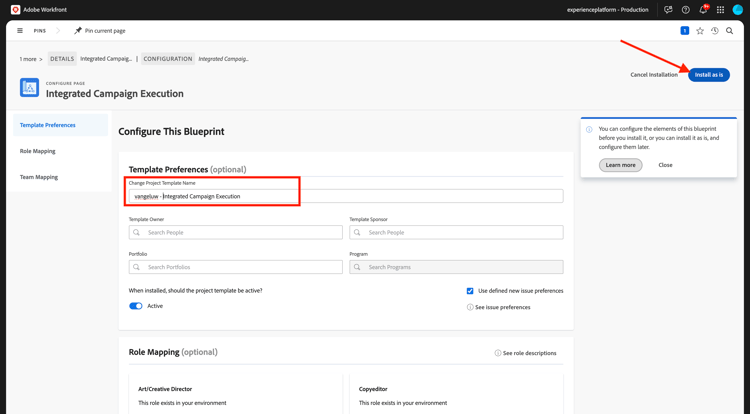Screen dimensions: 750x414
Task: Open the PINS menu label
Action: coord(40,31)
